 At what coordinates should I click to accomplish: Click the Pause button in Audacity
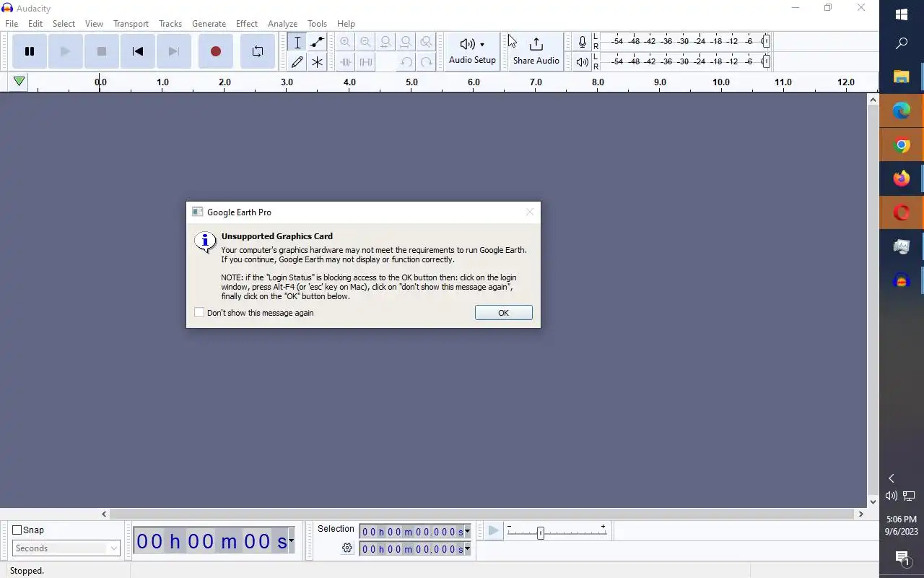pos(30,51)
